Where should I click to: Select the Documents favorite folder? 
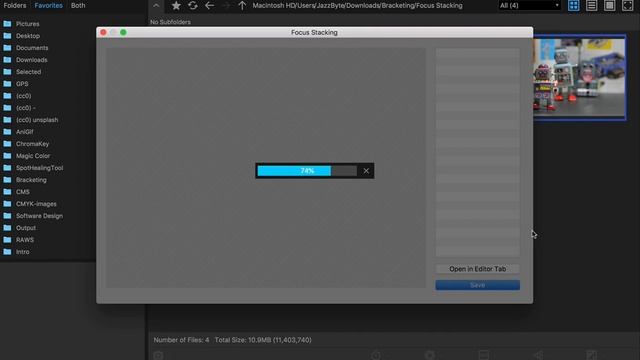click(x=32, y=48)
